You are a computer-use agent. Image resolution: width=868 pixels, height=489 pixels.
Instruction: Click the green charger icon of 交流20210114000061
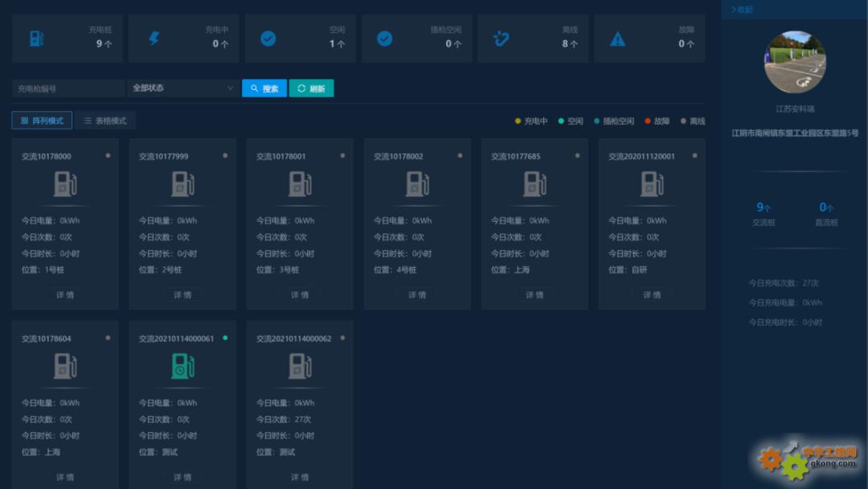pos(182,366)
